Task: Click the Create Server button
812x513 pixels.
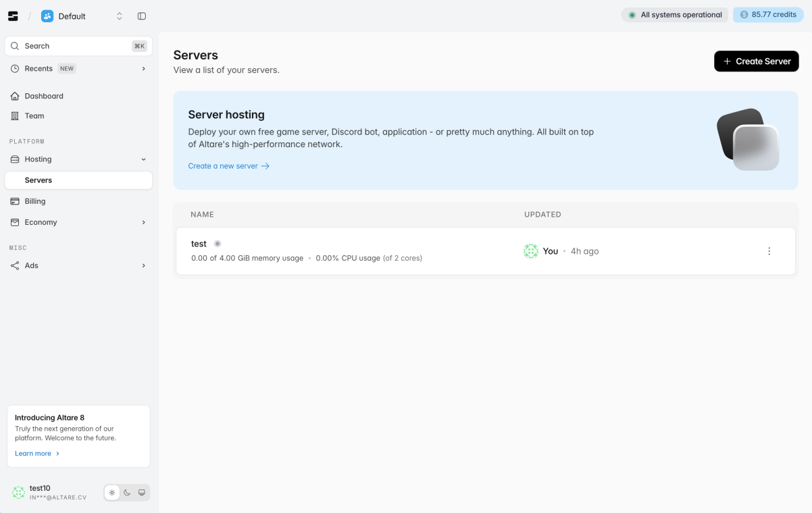Action: [x=756, y=61]
